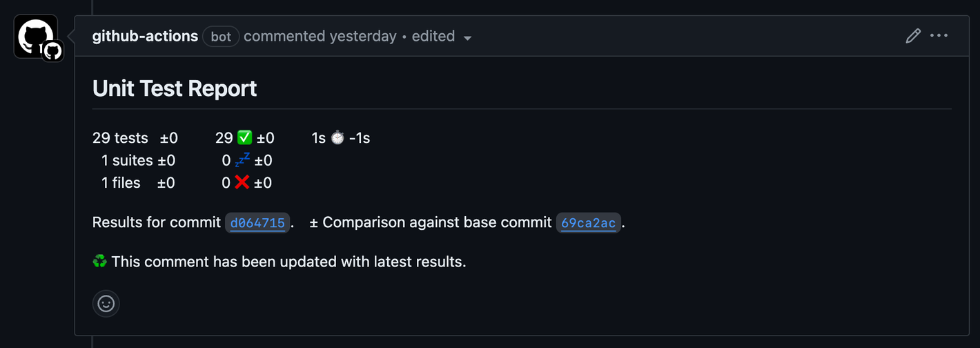Click the small GitHub badge on the avatar
Image resolution: width=980 pixels, height=348 pixels.
(53, 50)
